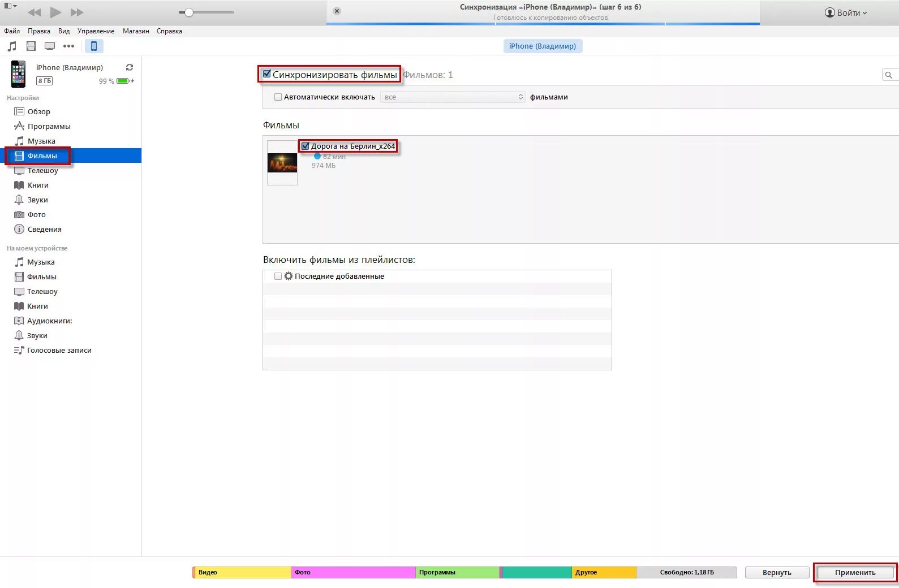Click the rewind playback button
899x588 pixels.
click(x=34, y=12)
